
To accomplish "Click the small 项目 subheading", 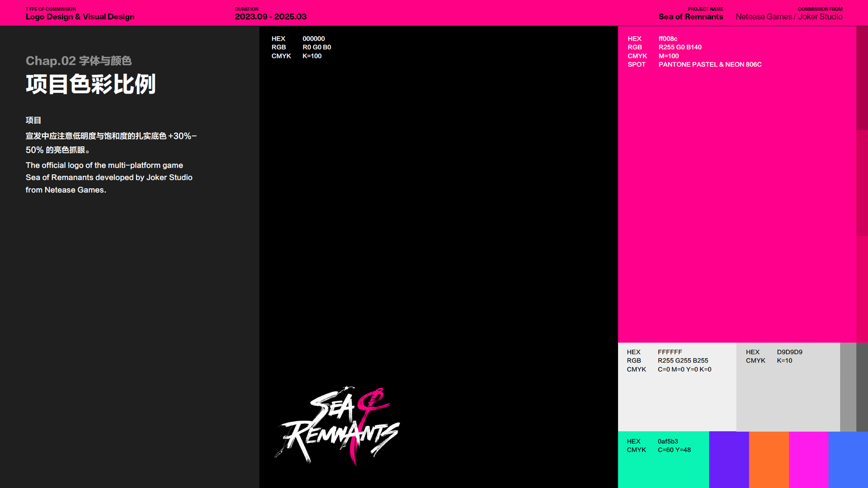I will 33,120.
